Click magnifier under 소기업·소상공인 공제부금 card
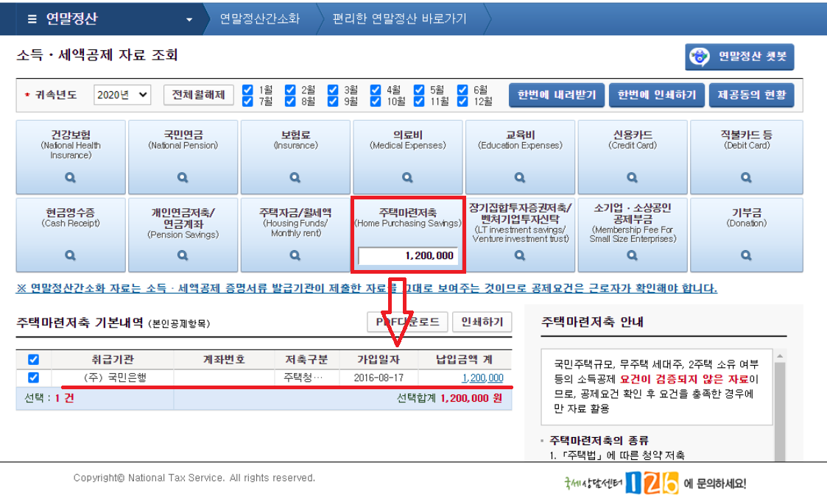 (632, 256)
